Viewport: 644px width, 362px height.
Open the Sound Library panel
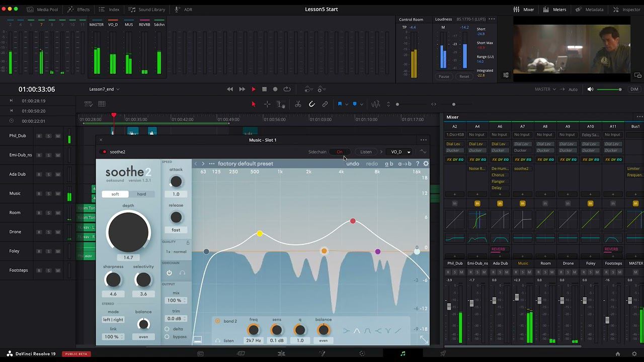(147, 9)
